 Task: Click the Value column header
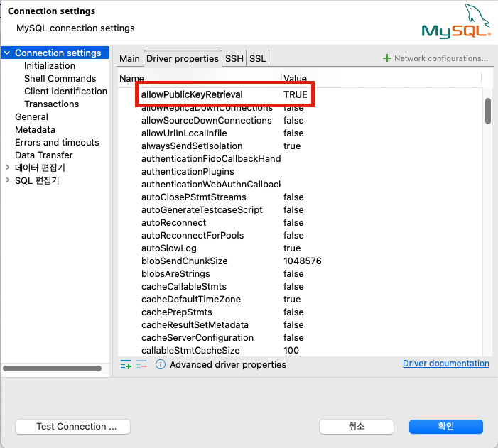coord(295,78)
